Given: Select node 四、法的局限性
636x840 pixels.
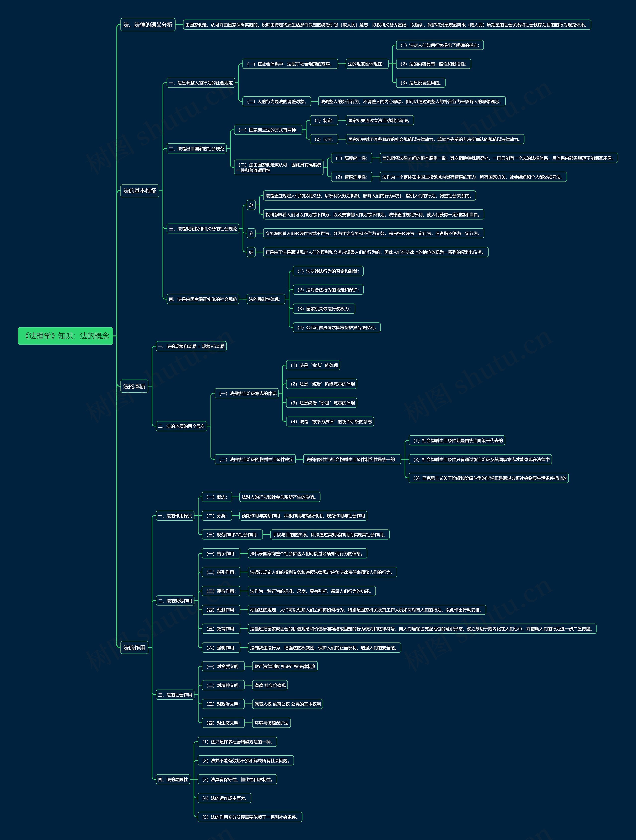Looking at the screenshot, I should 173,779.
